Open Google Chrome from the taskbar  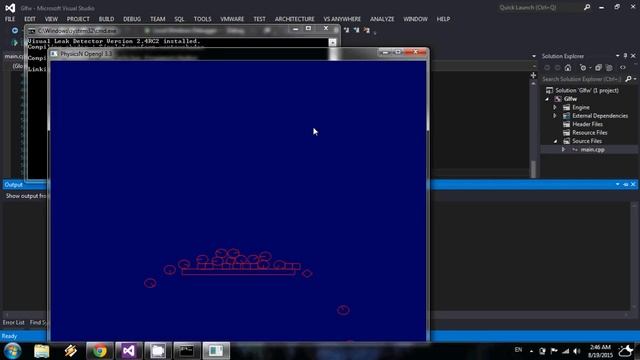pos(100,351)
